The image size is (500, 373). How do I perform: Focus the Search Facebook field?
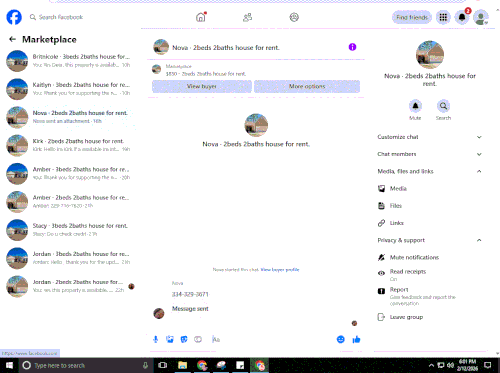pyautogui.click(x=61, y=17)
